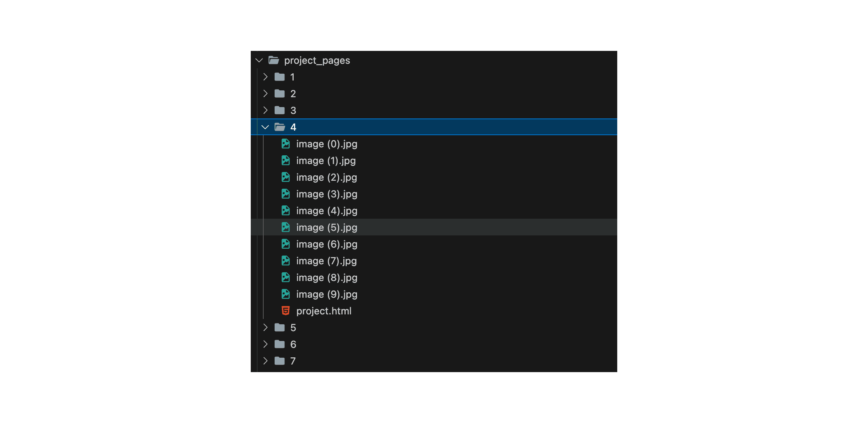Open the image (5).jpg file
Screen dimensions: 868x423
[327, 227]
